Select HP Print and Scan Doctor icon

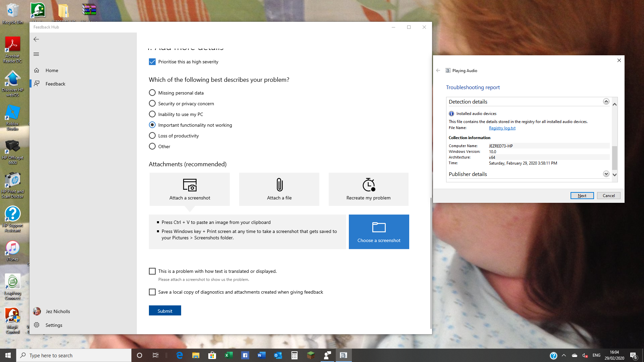pos(13,185)
